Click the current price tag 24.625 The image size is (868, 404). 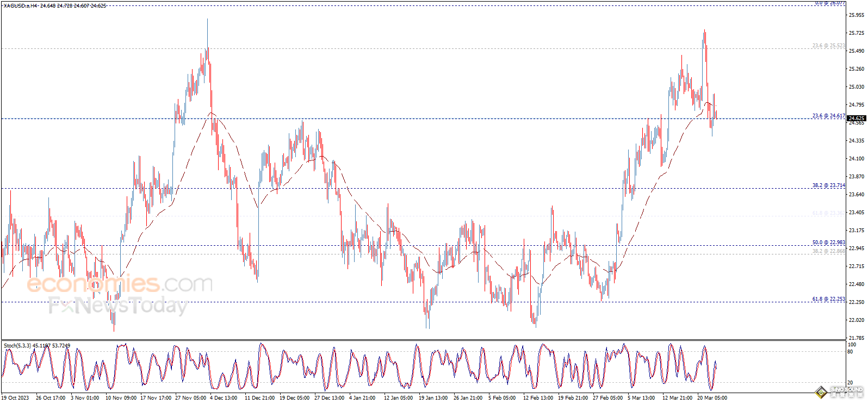pos(856,118)
